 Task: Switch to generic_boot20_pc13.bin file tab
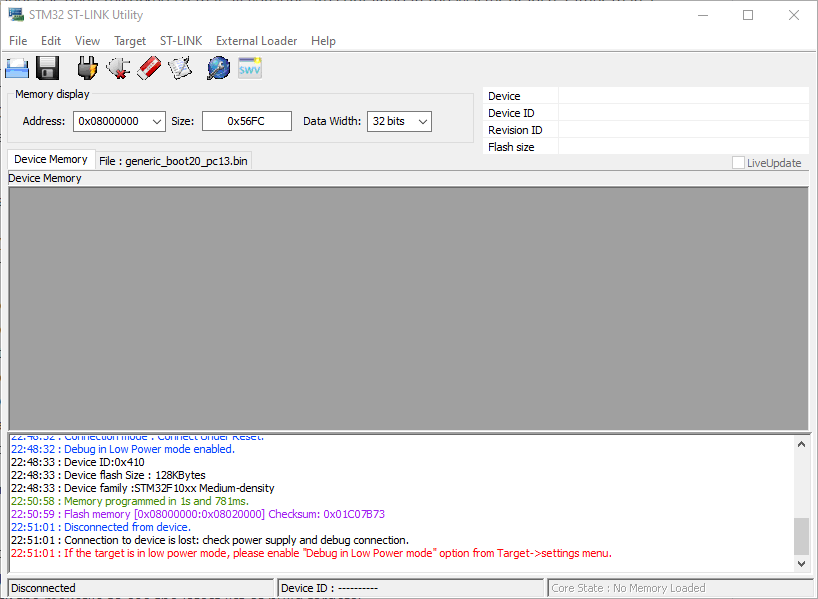tap(173, 161)
